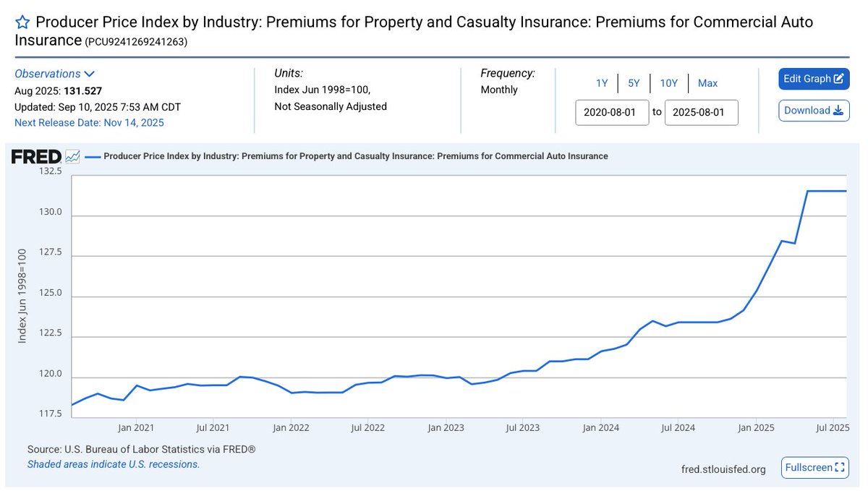Click the 120.0 y-axis value
Screen dimensions: 868x491
pos(49,375)
